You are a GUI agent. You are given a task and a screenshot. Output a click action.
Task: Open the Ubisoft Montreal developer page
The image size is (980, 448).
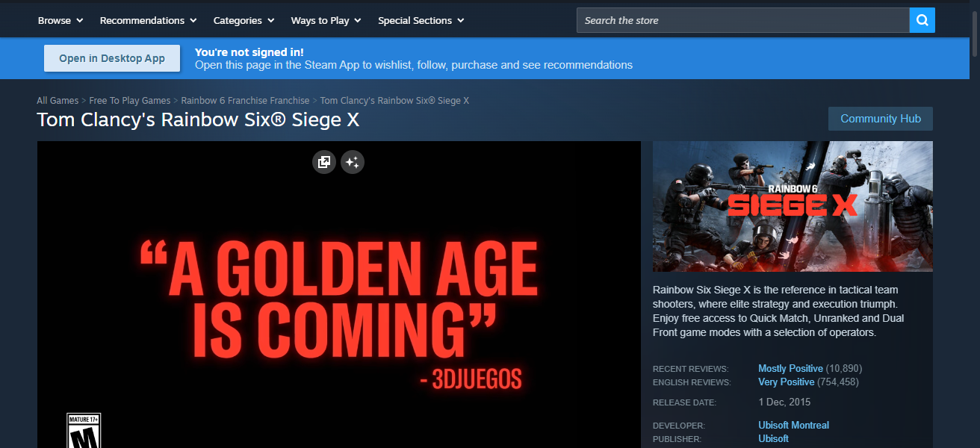point(793,425)
